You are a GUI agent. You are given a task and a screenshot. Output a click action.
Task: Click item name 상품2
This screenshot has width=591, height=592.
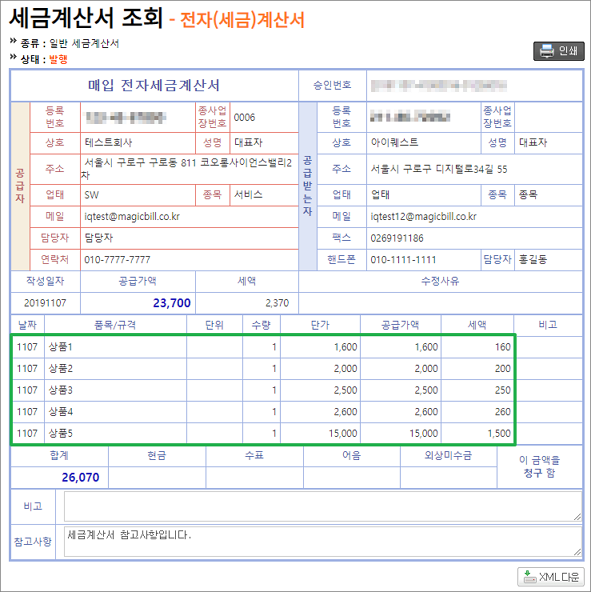(60, 368)
